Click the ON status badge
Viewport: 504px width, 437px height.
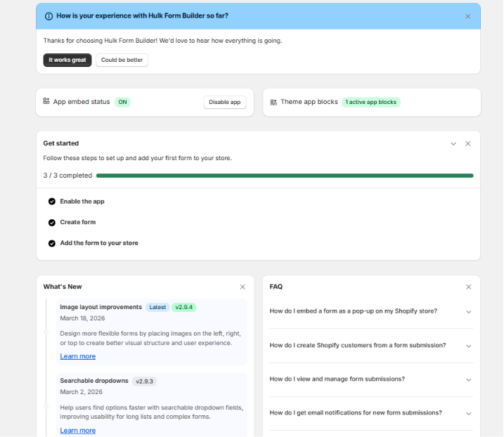tap(122, 102)
